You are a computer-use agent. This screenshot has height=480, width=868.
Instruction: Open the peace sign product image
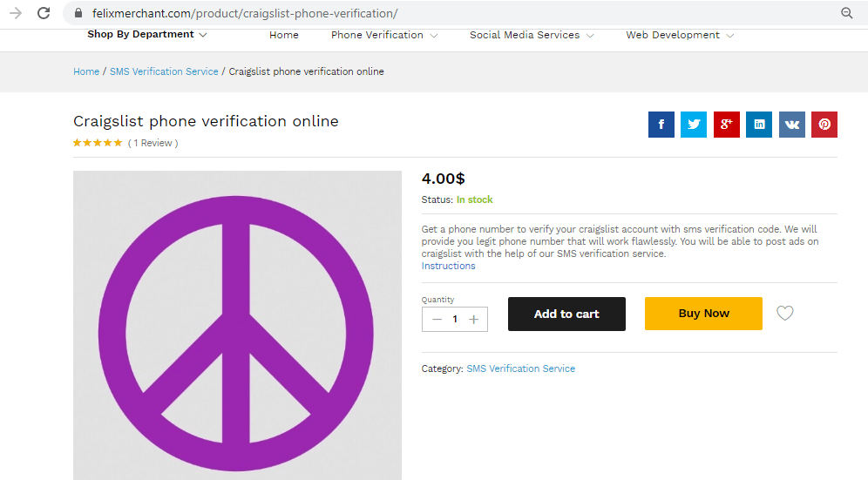click(x=237, y=325)
